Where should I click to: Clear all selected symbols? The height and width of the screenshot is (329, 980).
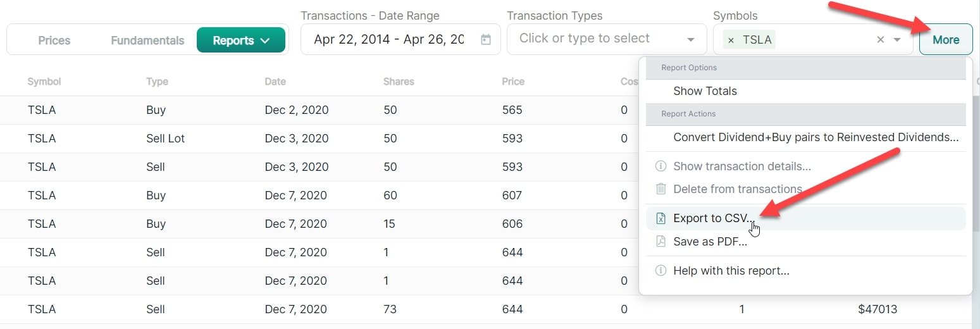point(880,40)
